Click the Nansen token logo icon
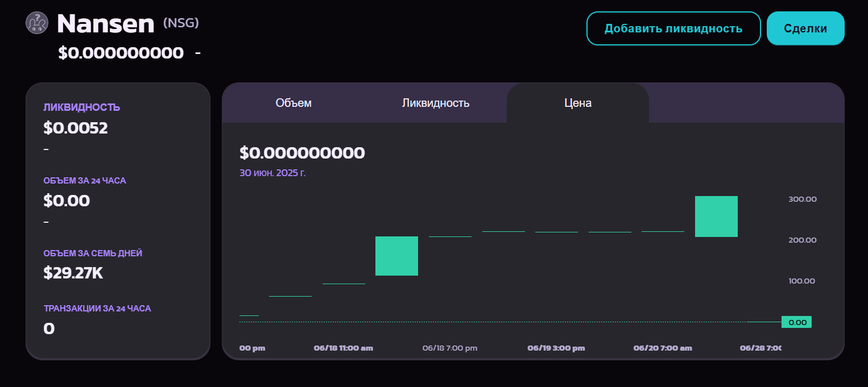The height and width of the screenshot is (387, 868). (x=36, y=23)
